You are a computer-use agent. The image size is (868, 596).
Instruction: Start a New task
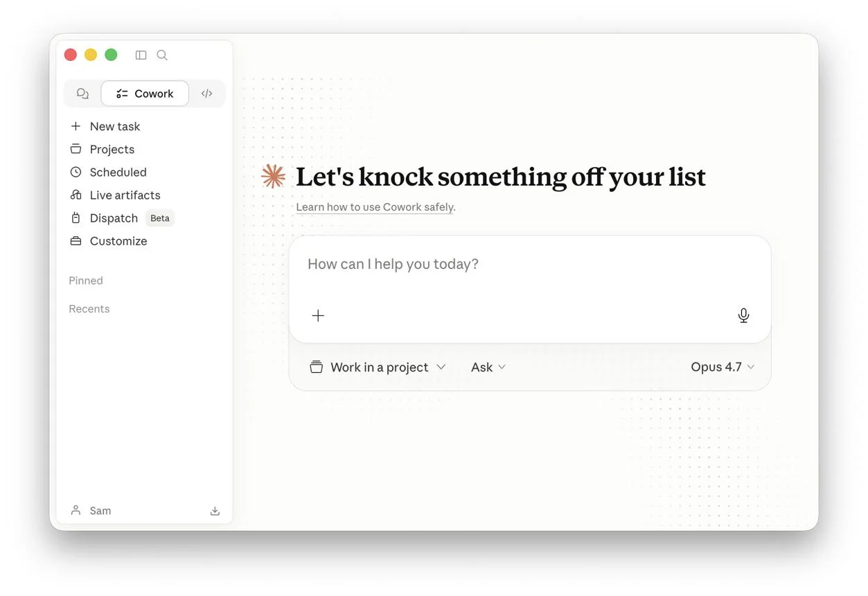tap(105, 126)
